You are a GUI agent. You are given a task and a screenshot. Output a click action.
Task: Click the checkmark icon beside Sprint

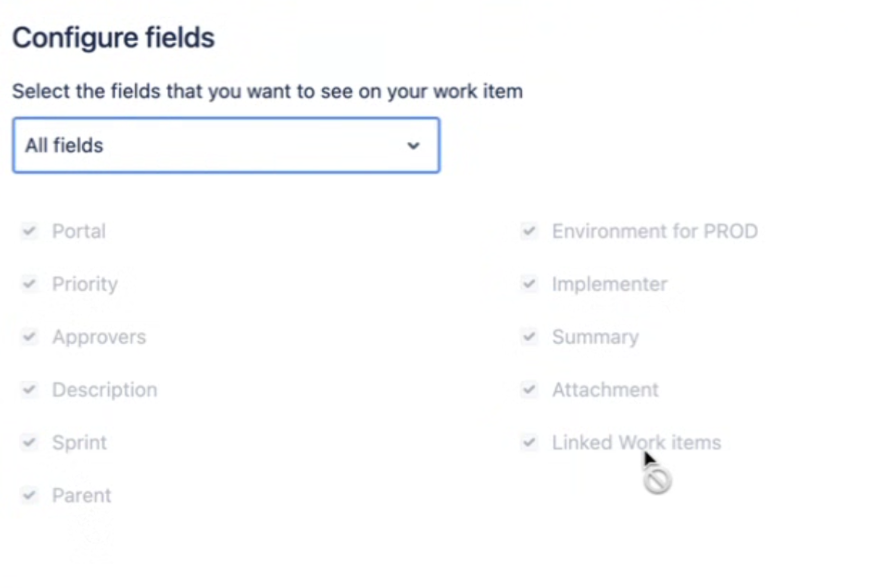[x=29, y=442]
